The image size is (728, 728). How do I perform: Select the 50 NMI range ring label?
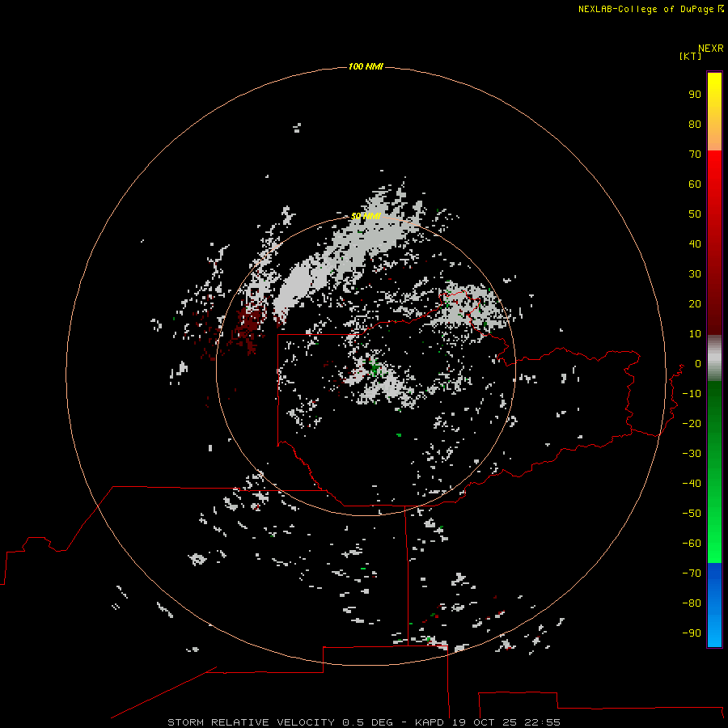click(366, 216)
